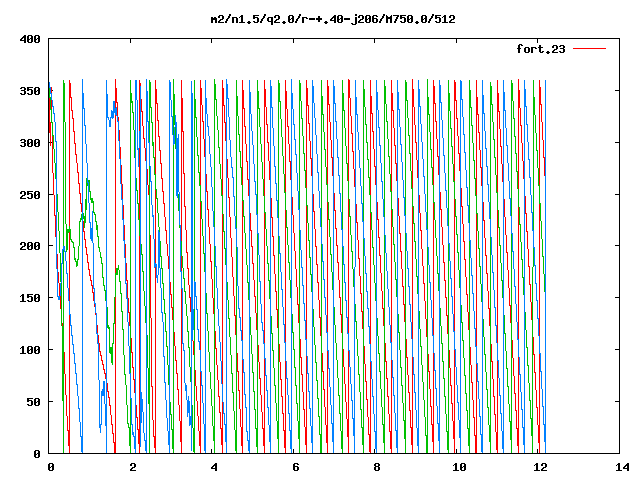
Task: Click the y-axis label 400
Action: [30, 40]
